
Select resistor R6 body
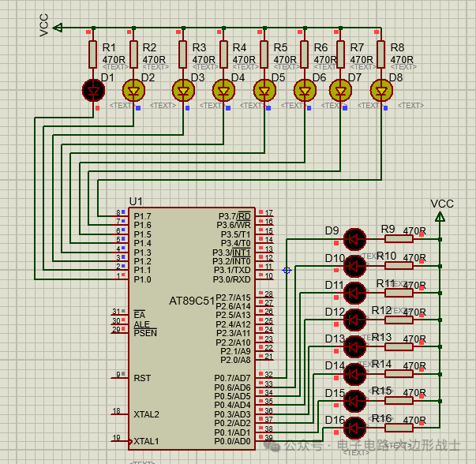point(305,54)
